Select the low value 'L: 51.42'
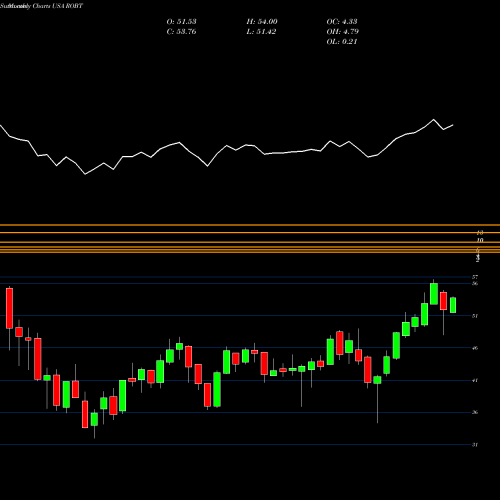Viewport: 500px width, 500px height. point(261,32)
